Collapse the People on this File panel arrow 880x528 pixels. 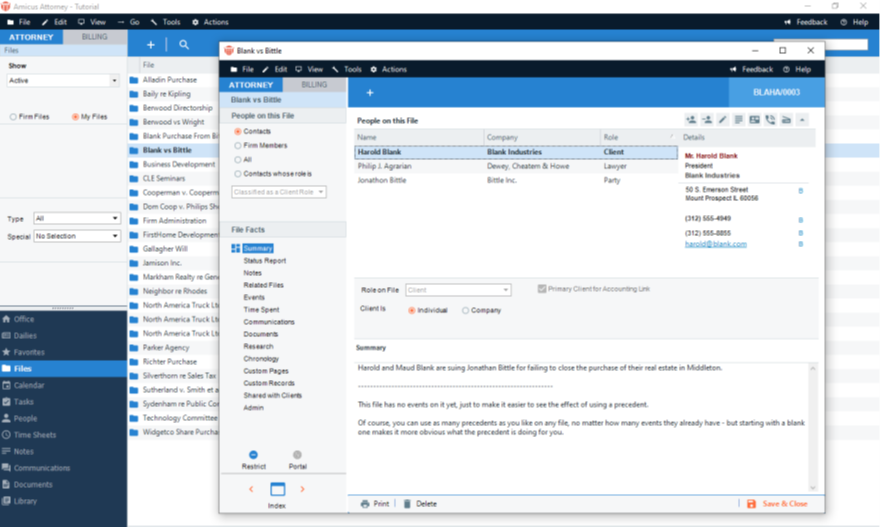point(802,120)
